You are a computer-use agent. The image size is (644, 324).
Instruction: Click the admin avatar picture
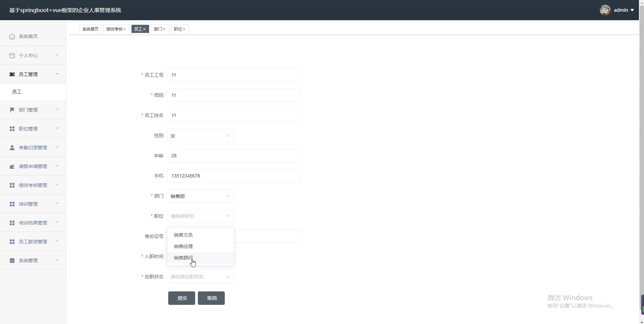605,10
